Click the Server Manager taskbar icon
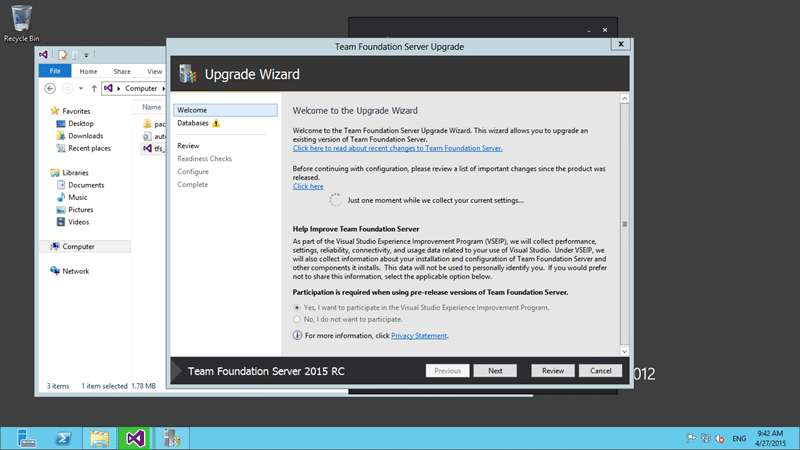The image size is (800, 450). click(26, 438)
